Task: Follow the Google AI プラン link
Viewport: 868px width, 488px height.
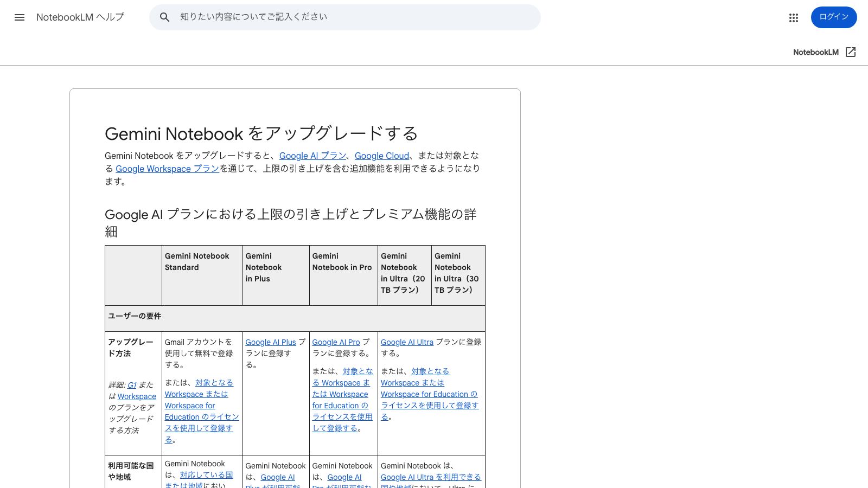Action: point(312,156)
